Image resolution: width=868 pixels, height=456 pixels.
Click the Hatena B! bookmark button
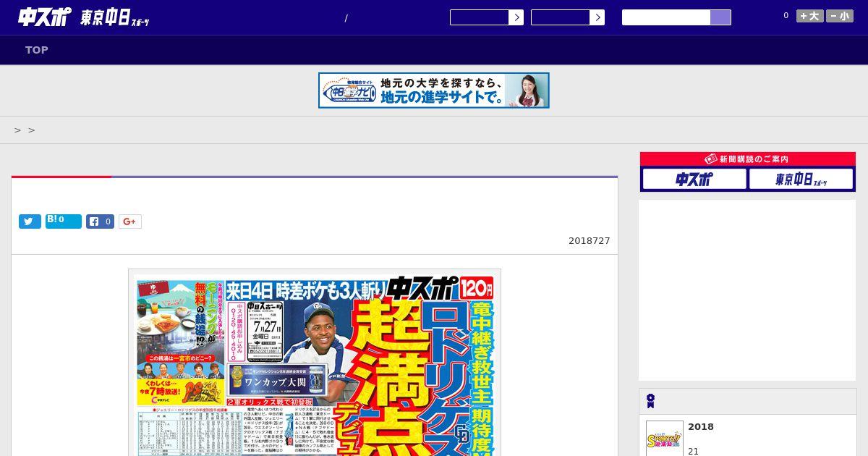tap(64, 221)
